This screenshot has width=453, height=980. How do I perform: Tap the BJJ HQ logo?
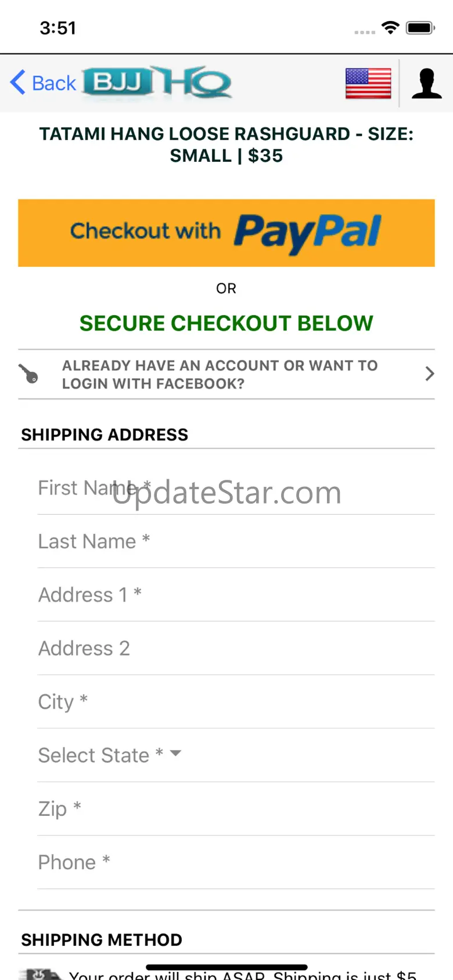tap(157, 83)
